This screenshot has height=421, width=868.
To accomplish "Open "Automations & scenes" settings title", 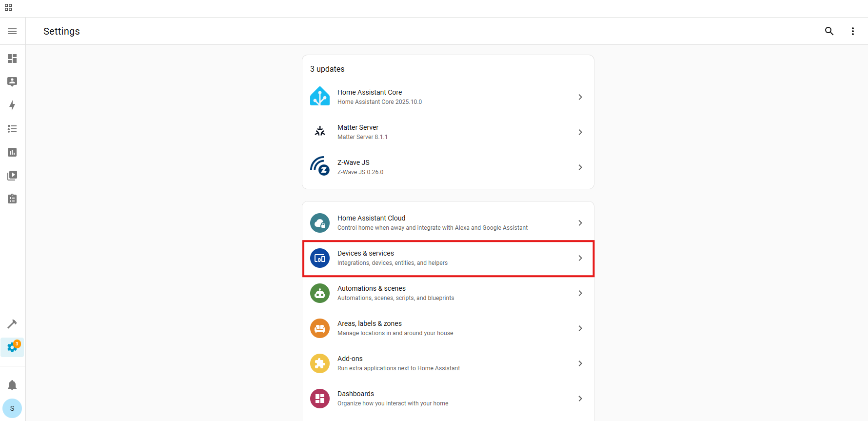I will click(x=372, y=288).
